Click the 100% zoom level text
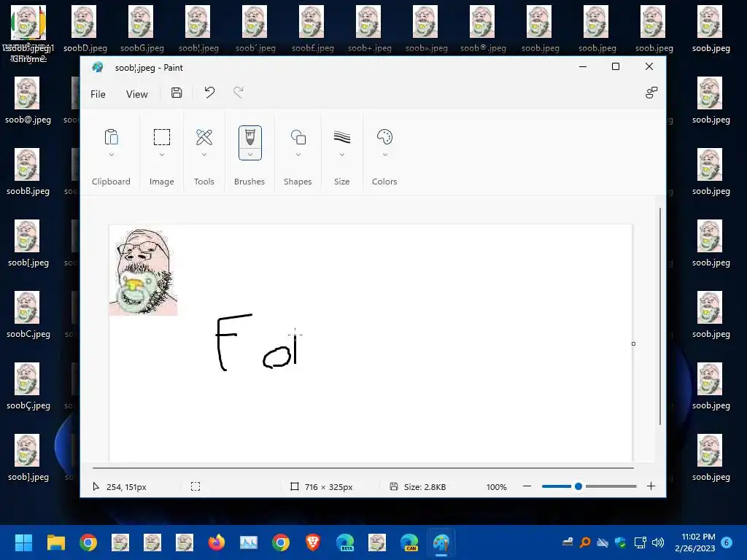Image resolution: width=747 pixels, height=560 pixels. tap(496, 486)
